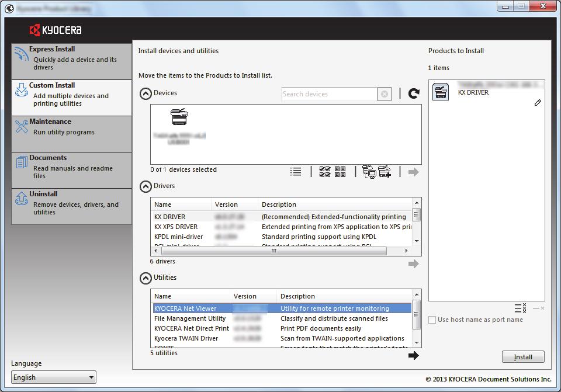Move selected device to Products list
561x392 pixels.
(413, 172)
